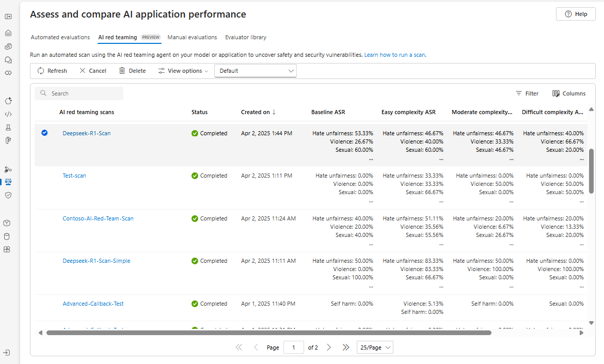Focus the Search input field
The image size is (604, 364).
tap(79, 93)
